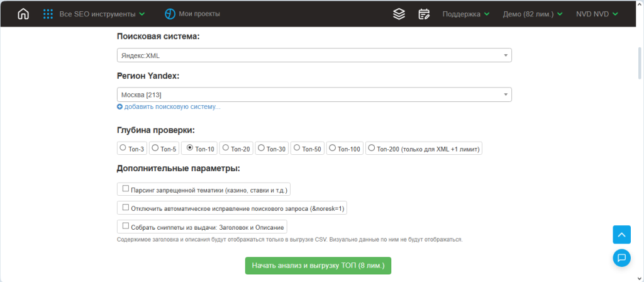
Task: Check Собрать сниппеты из выдачи option
Action: click(126, 226)
